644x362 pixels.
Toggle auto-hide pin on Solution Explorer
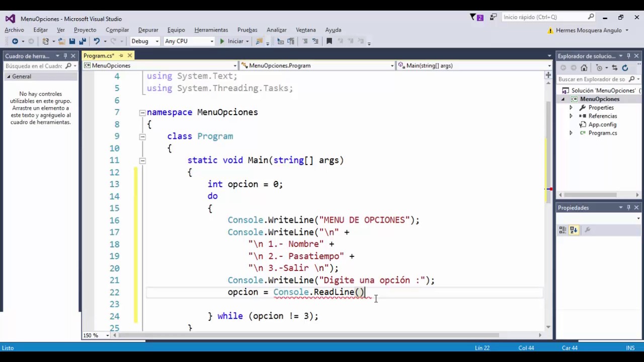[628, 56]
